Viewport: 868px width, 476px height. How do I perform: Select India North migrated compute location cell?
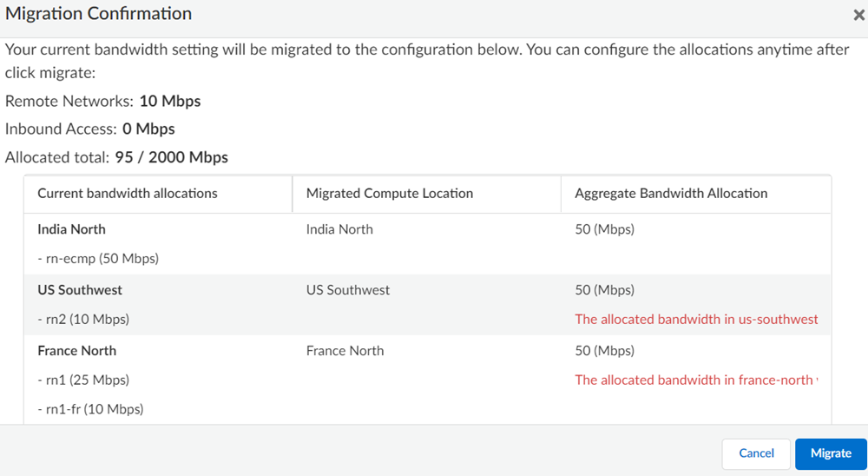pyautogui.click(x=339, y=229)
